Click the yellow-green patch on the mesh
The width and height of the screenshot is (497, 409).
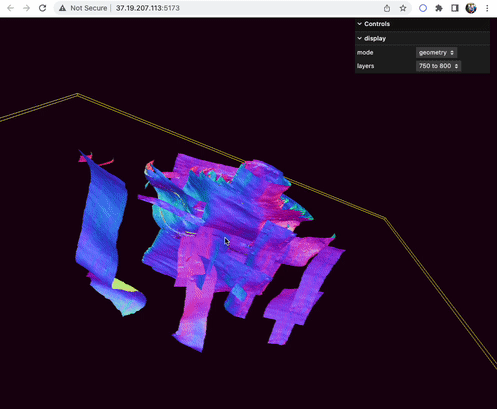tap(124, 286)
